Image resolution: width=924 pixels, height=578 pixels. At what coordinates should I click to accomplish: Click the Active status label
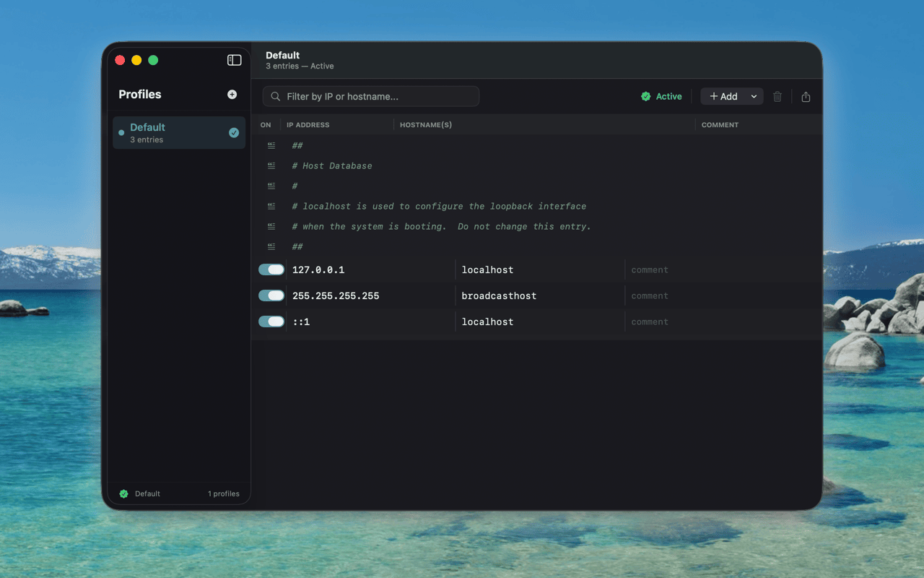pyautogui.click(x=668, y=95)
